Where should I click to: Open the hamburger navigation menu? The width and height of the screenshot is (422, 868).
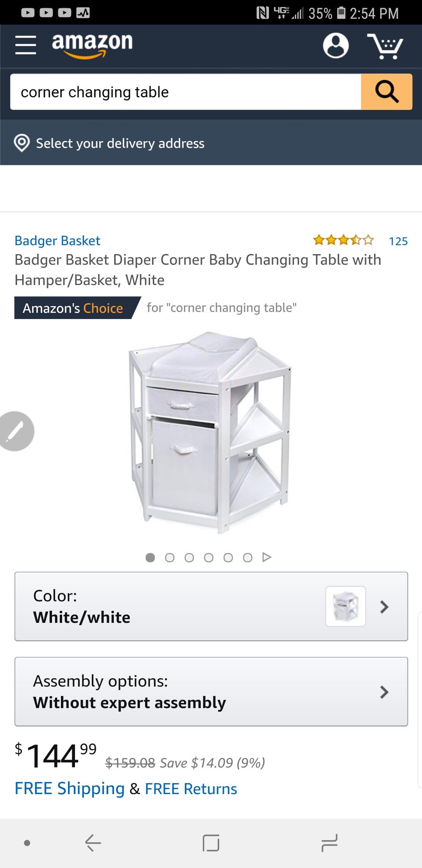[x=26, y=45]
